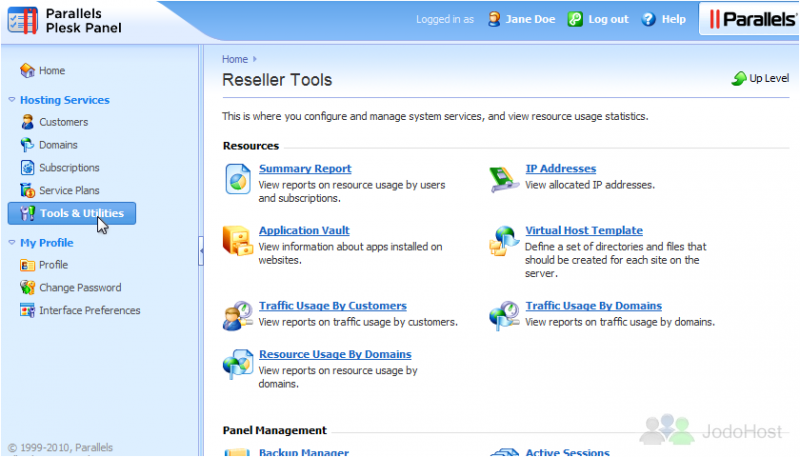
Task: Open Interface Preferences from sidebar
Action: click(89, 310)
